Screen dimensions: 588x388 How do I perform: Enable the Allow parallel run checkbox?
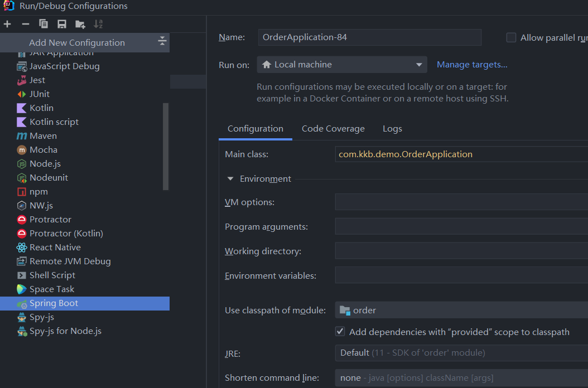[511, 37]
